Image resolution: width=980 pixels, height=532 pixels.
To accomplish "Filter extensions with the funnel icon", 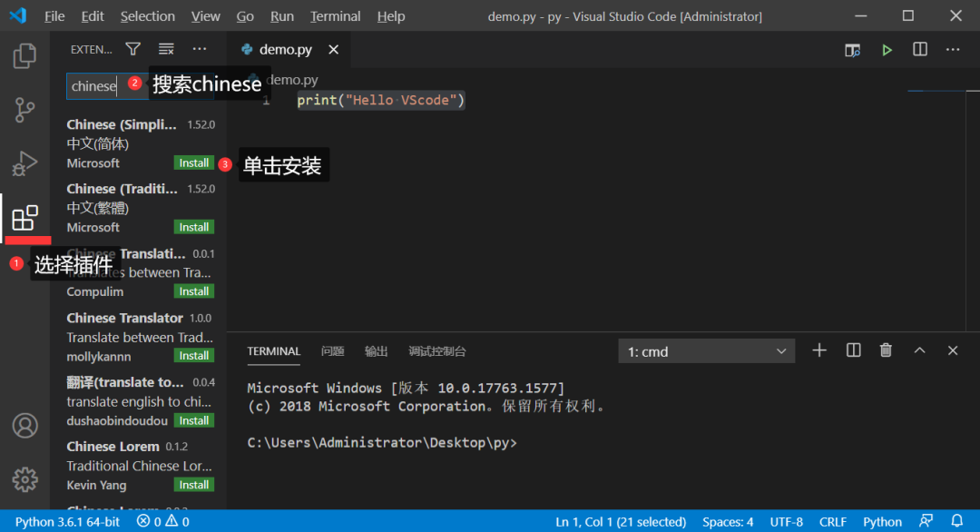I will pos(133,49).
